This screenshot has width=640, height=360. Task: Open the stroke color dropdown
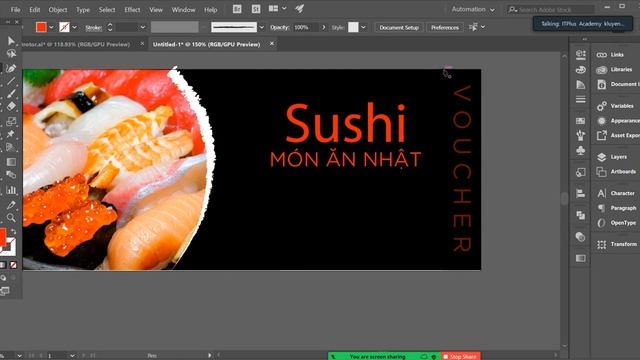[x=74, y=27]
